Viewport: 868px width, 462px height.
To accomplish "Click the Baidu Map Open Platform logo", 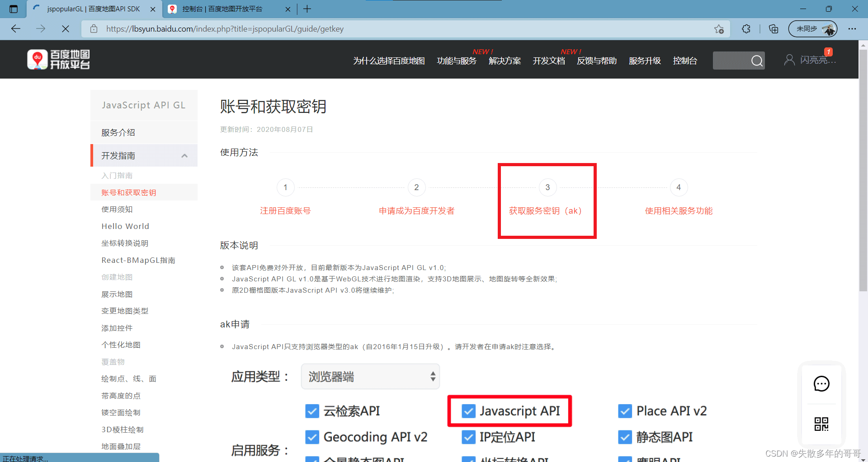I will pos(58,60).
